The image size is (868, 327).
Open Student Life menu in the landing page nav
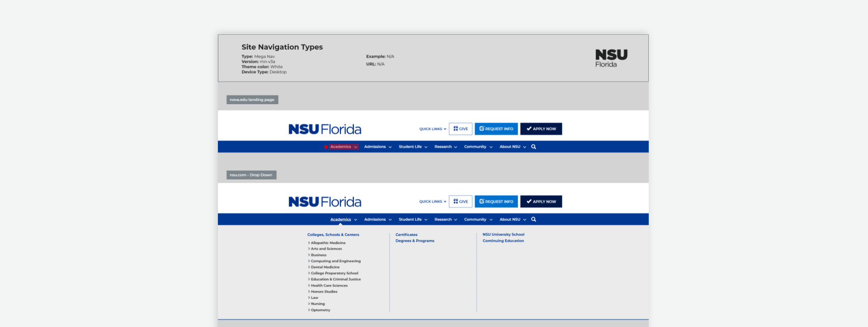coord(413,147)
